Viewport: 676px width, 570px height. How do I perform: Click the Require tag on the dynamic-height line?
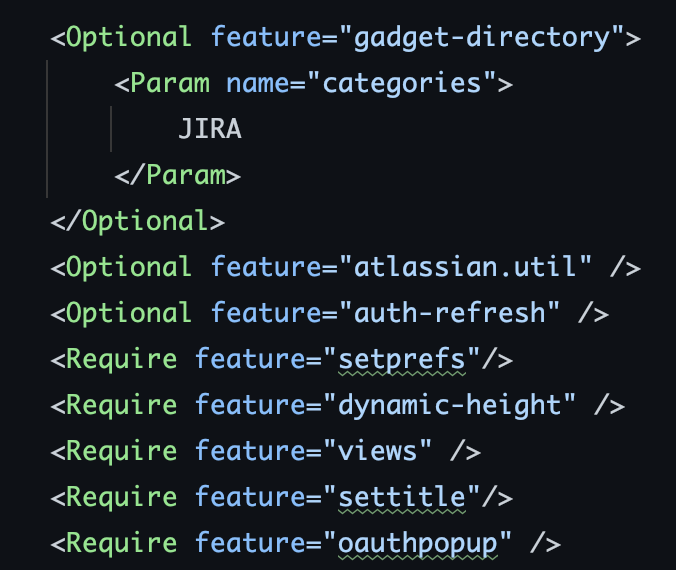point(121,405)
